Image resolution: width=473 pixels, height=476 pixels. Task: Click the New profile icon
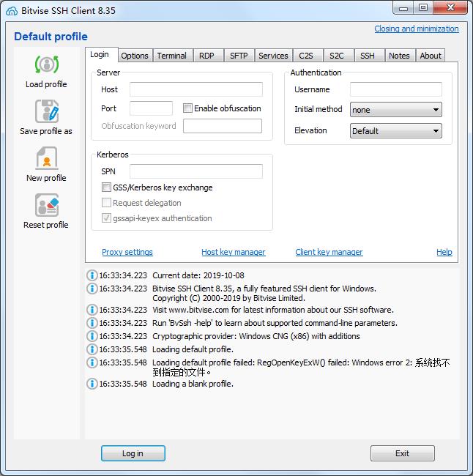(x=46, y=159)
